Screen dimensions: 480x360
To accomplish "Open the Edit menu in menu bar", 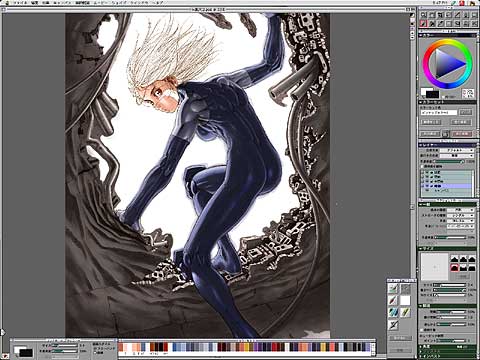I will 35,3.
